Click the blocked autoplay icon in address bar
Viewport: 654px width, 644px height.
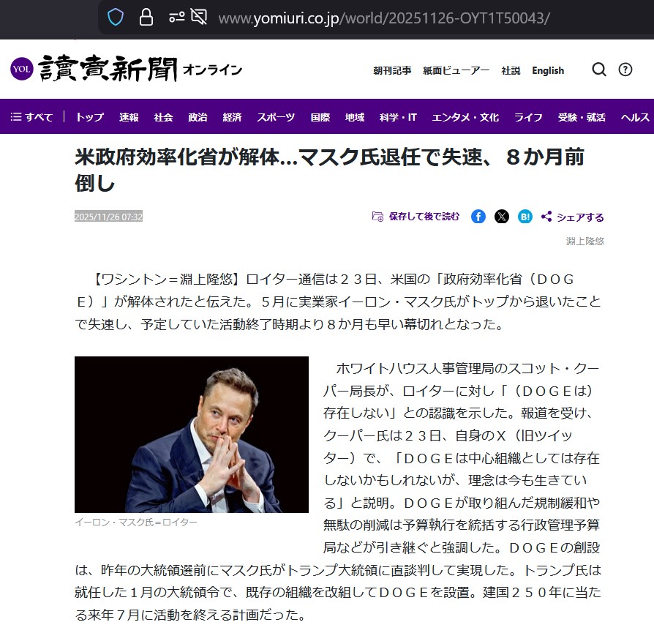point(199,17)
